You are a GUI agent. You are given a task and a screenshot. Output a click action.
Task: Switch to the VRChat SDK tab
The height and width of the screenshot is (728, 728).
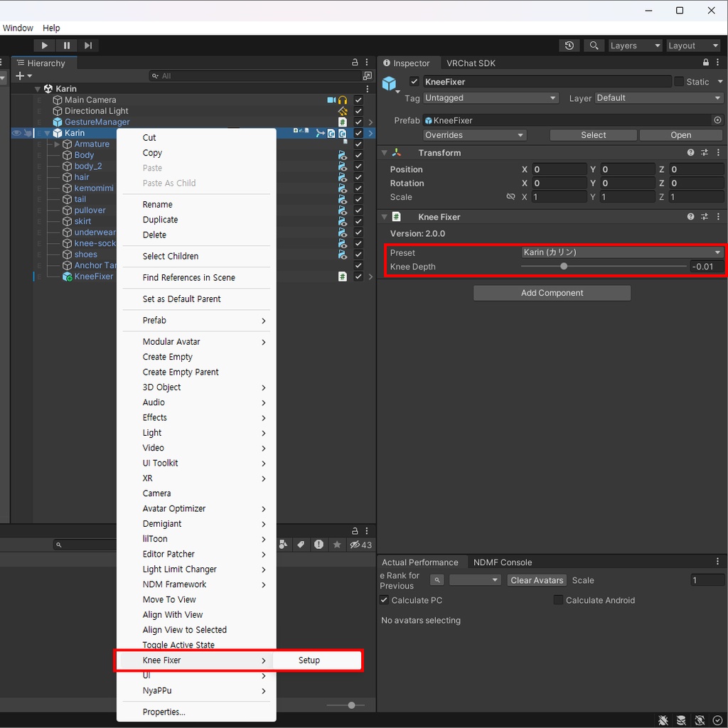click(471, 63)
